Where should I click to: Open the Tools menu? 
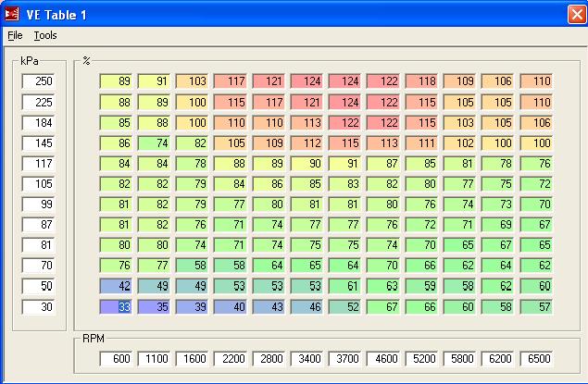tap(45, 35)
